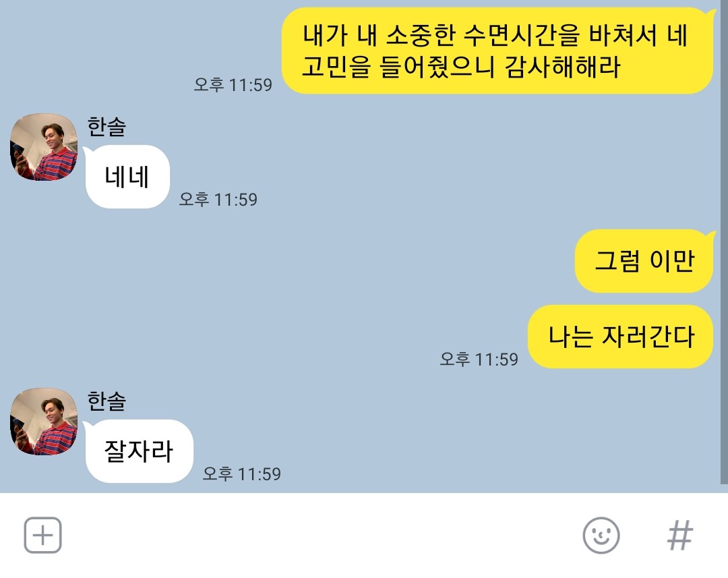Select the 나는 자러간다 message bubble
This screenshot has width=728, height=578.
coord(620,337)
